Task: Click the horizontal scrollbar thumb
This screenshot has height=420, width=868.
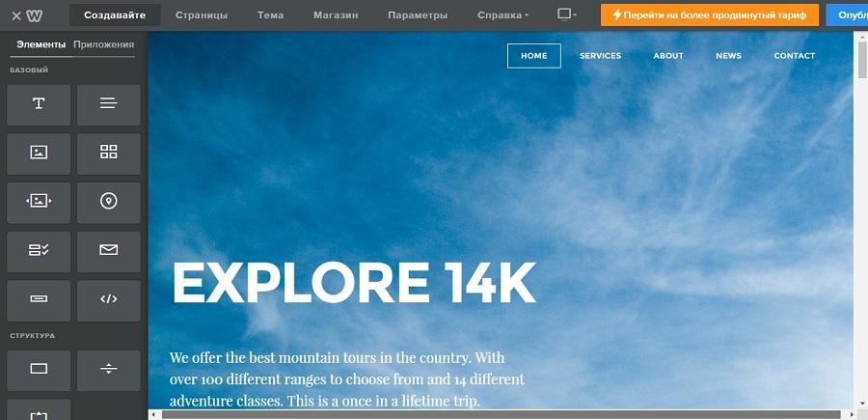Action: (x=501, y=414)
